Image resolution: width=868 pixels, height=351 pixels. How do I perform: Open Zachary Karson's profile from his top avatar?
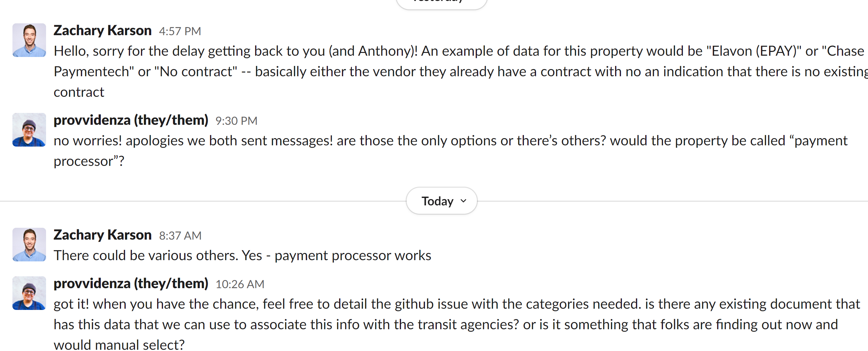[x=29, y=40]
